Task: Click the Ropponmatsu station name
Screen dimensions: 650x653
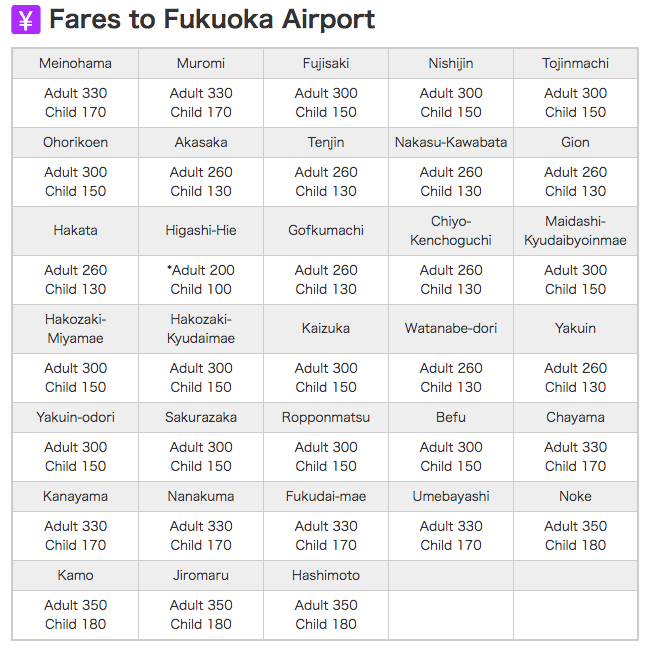Action: tap(326, 417)
